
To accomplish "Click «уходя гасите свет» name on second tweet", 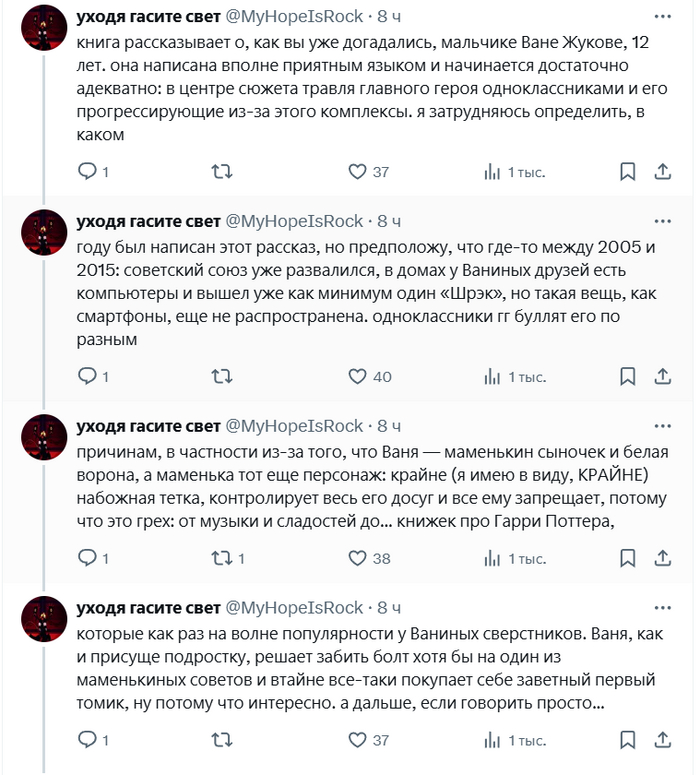I will pos(148,221).
